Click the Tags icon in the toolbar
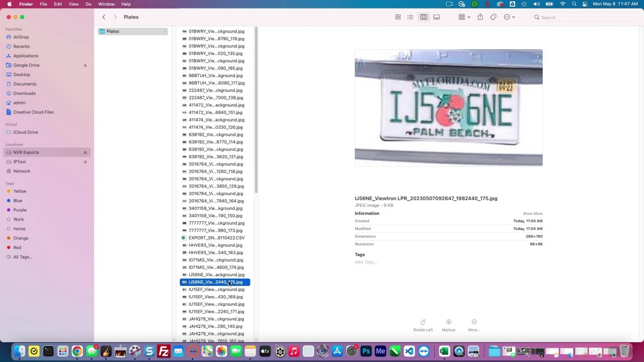This screenshot has width=644, height=362. (493, 17)
